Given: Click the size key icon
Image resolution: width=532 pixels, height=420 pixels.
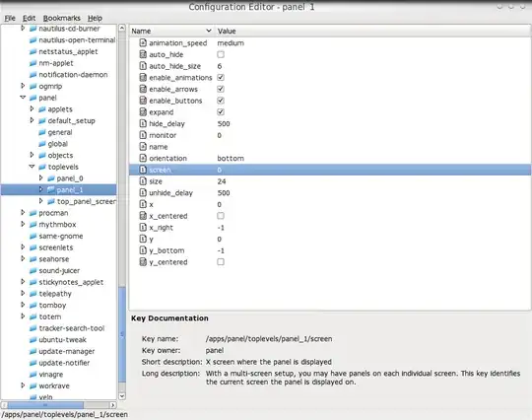Looking at the screenshot, I should click(x=143, y=181).
